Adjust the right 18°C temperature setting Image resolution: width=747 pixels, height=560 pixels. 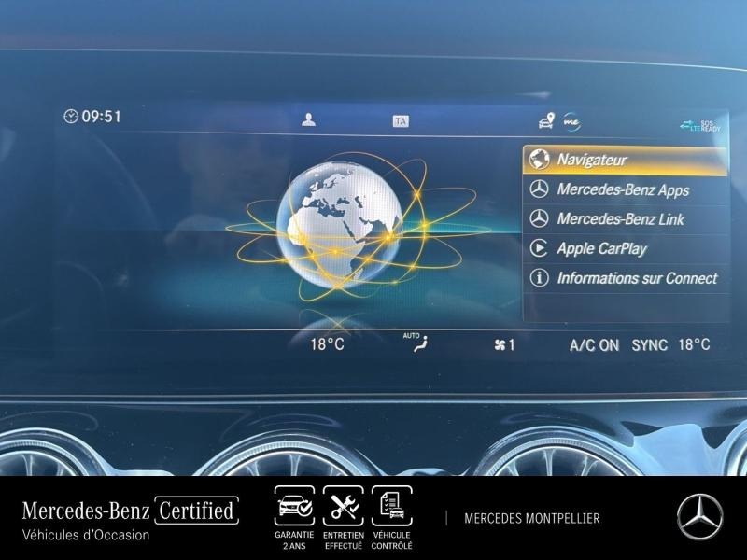tap(694, 344)
